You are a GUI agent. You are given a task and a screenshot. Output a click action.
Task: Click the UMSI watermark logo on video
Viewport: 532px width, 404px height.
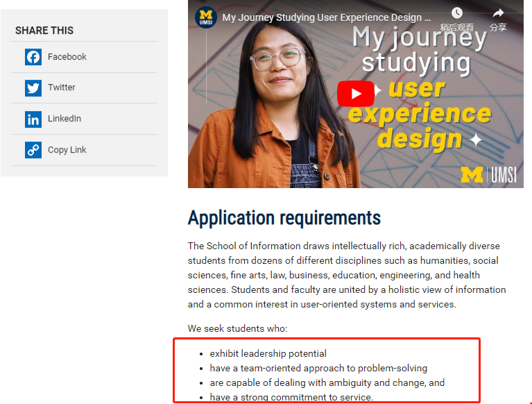pyautogui.click(x=488, y=175)
